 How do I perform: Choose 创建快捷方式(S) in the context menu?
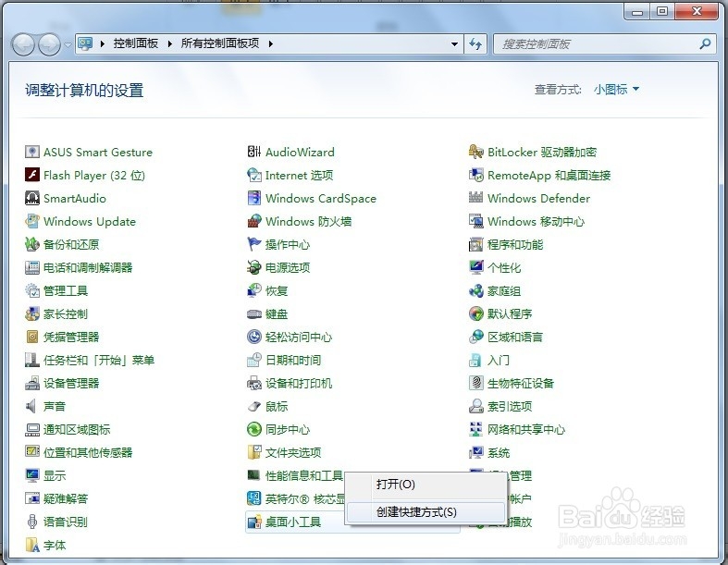425,511
